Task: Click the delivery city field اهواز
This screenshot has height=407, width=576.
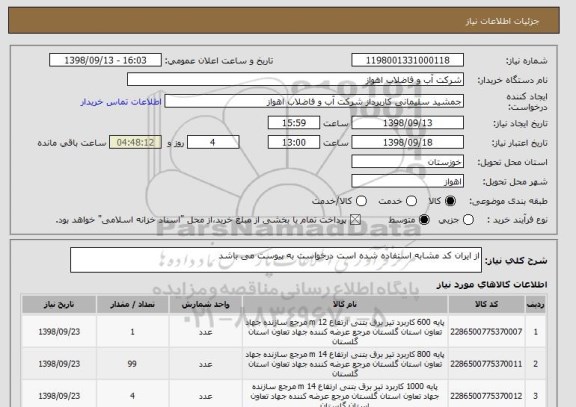Action: tap(407, 181)
